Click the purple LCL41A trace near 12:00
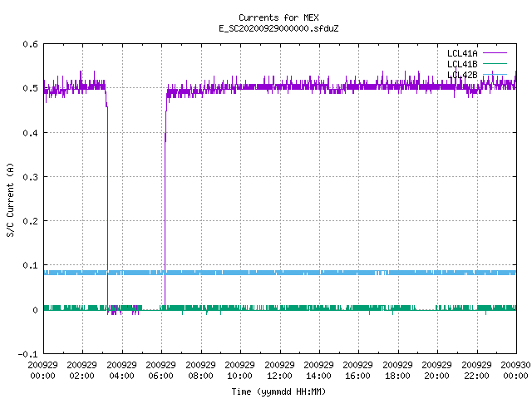 pyautogui.click(x=280, y=86)
